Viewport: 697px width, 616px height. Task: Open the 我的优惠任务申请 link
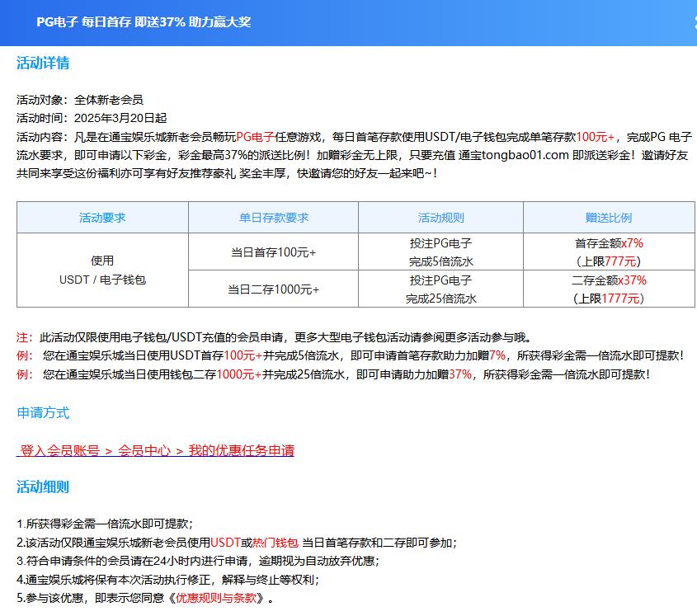point(241,450)
